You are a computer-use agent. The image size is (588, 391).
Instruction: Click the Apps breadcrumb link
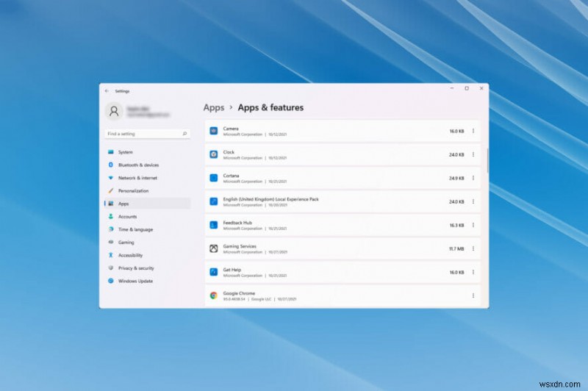click(x=214, y=107)
